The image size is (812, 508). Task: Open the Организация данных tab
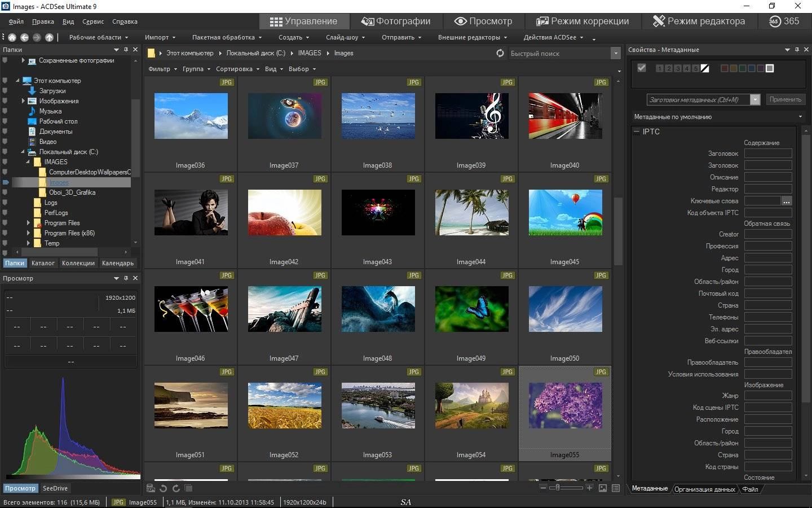pos(705,489)
